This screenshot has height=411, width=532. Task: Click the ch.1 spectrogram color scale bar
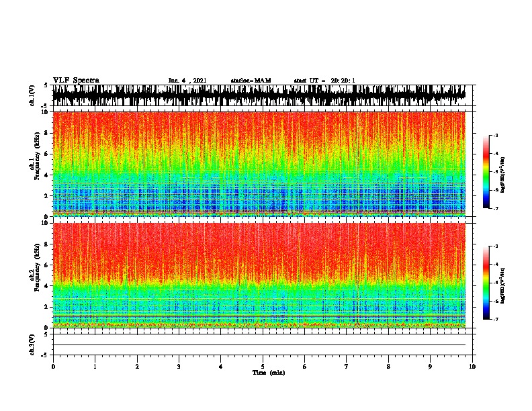tap(486, 172)
